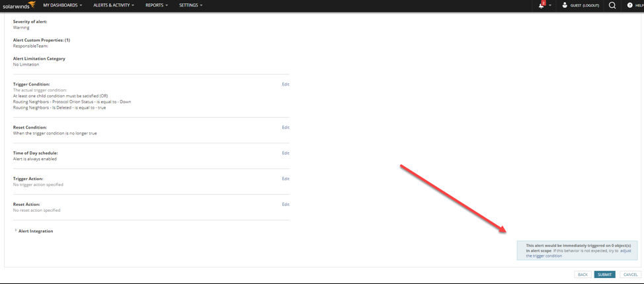Edit the Reset Condition section
The image size is (644, 284).
[286, 127]
